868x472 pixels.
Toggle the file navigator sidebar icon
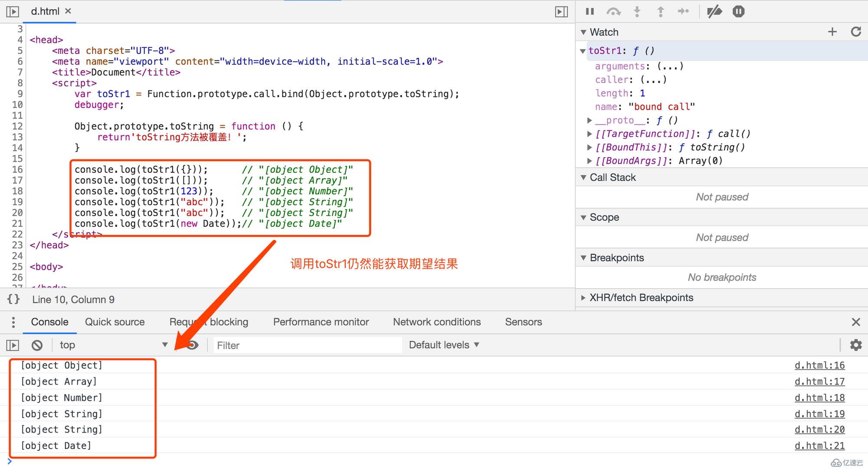point(13,11)
